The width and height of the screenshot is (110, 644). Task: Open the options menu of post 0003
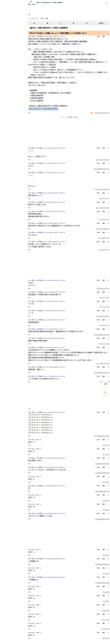tap(108, 163)
